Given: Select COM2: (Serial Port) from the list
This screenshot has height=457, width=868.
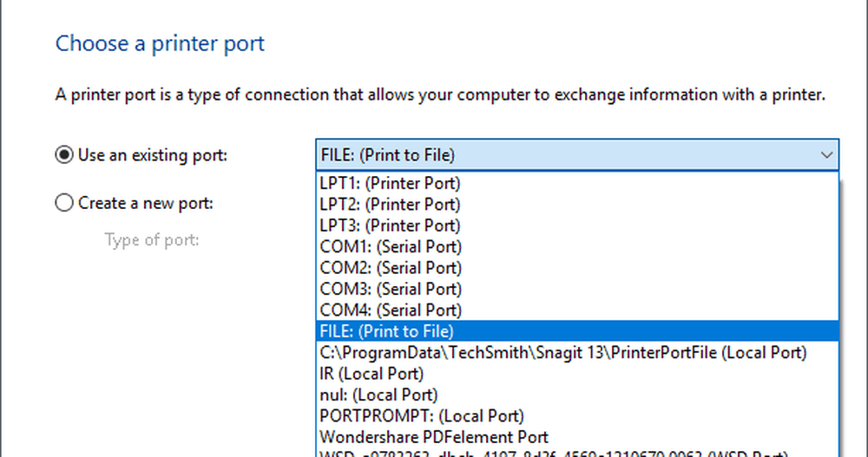Looking at the screenshot, I should [x=391, y=268].
